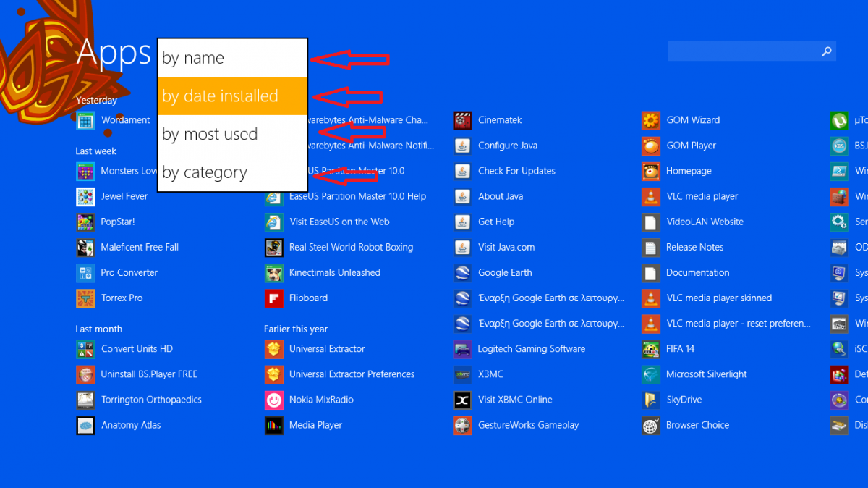Screen dimensions: 868x488
Task: Click the magnifier search icon
Action: pyautogui.click(x=827, y=51)
